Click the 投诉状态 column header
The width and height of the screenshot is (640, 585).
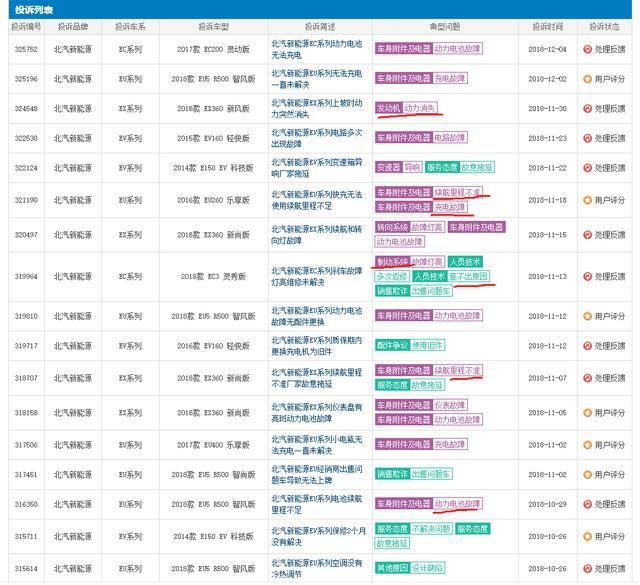coord(604,27)
